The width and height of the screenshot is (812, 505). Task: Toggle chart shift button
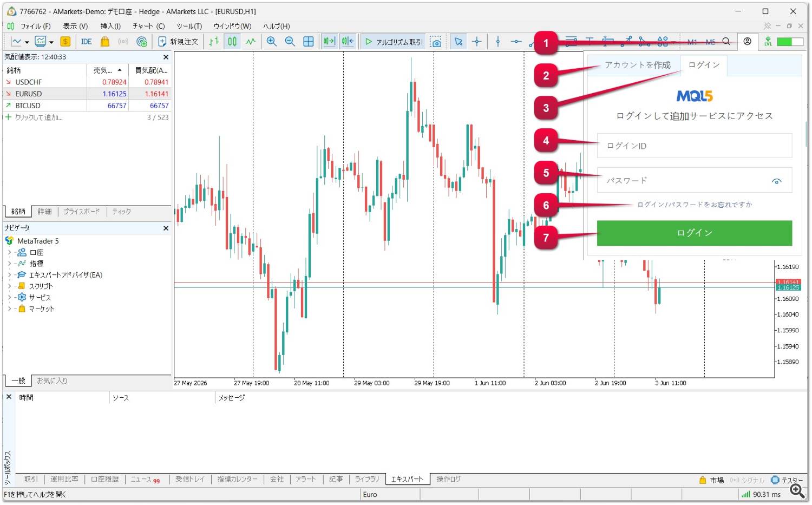(348, 42)
